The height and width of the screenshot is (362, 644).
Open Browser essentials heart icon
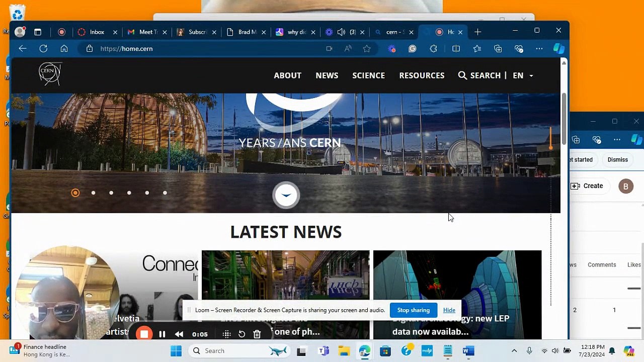[519, 49]
